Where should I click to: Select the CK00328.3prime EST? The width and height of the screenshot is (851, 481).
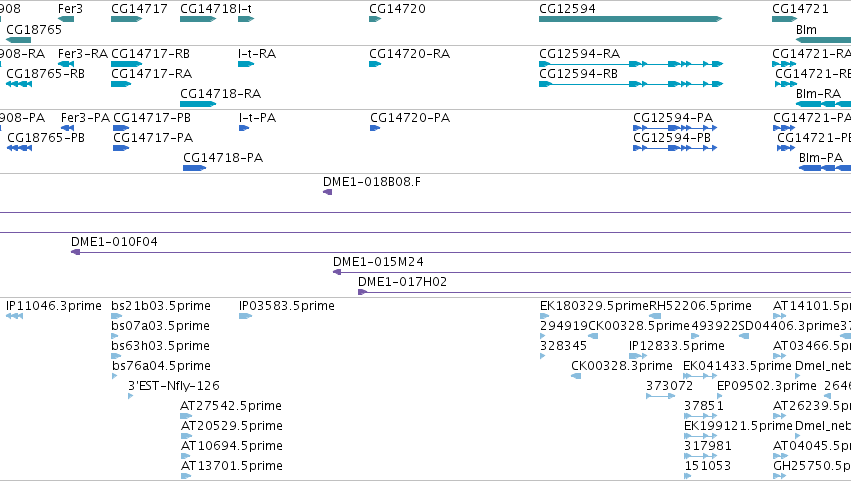coord(576,377)
